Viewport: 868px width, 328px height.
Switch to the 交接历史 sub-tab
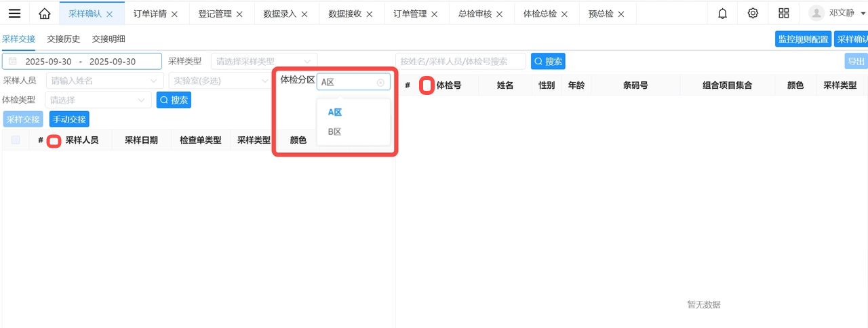64,39
